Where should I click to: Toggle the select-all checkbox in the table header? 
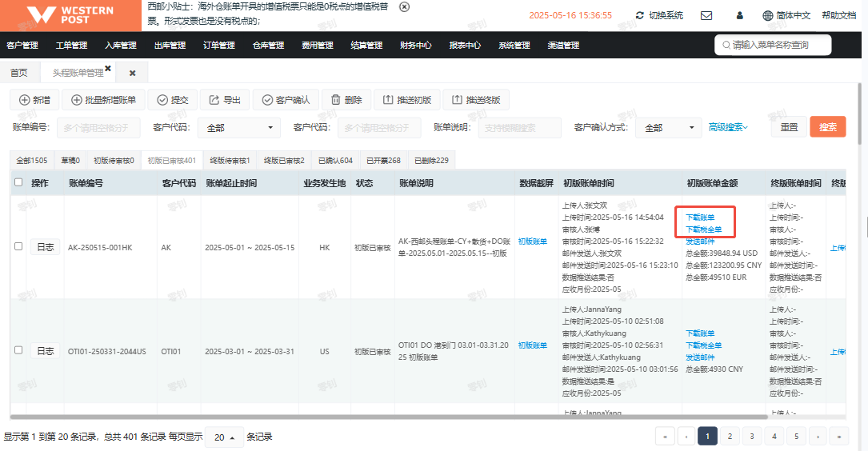point(18,182)
